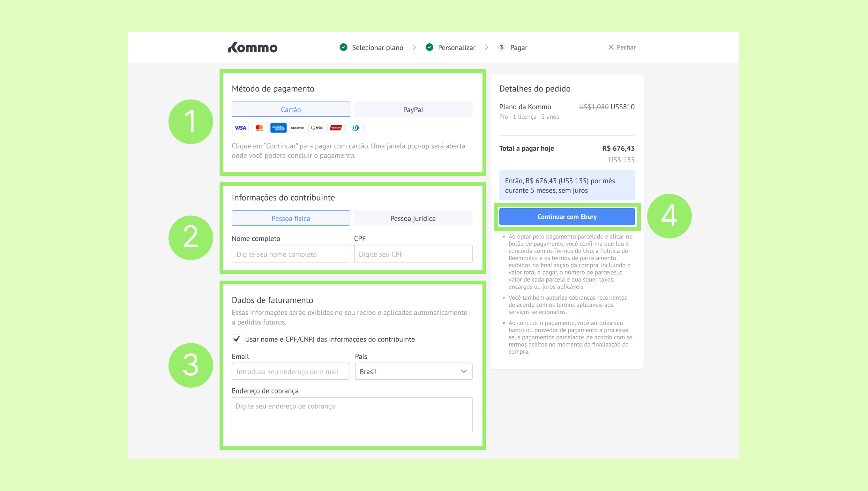Go back to Selecionar plano step
Image resolution: width=868 pixels, height=491 pixels.
(x=377, y=48)
